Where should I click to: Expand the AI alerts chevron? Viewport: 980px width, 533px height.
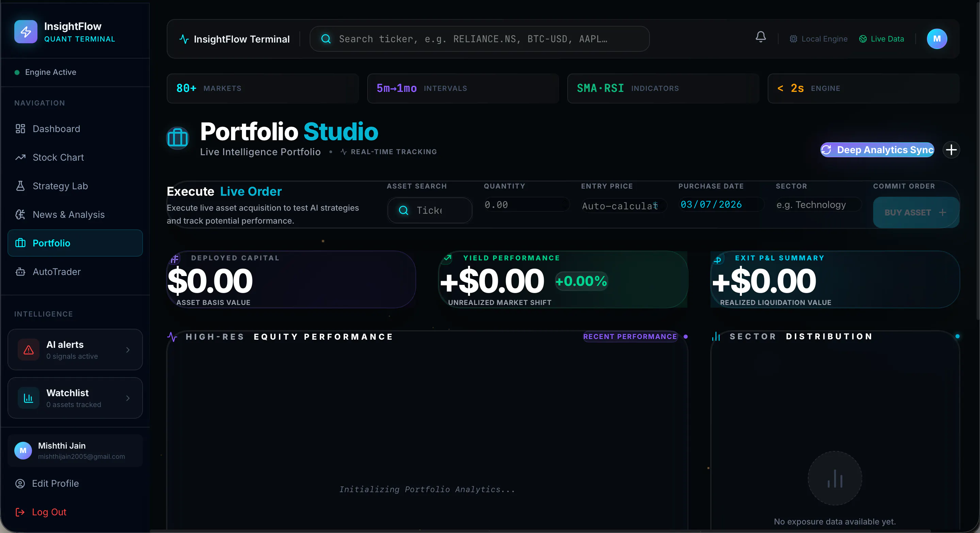click(128, 350)
